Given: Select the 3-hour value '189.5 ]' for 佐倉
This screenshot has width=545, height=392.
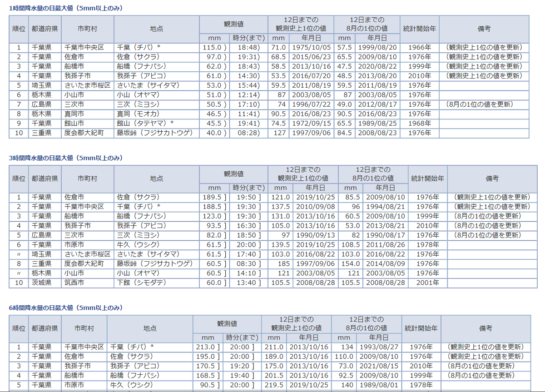Looking at the screenshot, I should tap(214, 197).
